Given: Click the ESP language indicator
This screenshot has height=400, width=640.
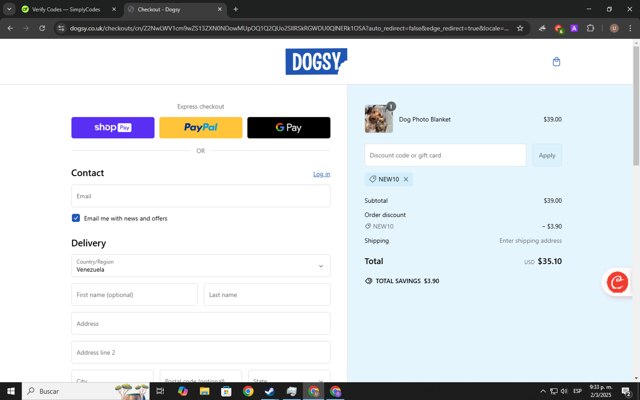Looking at the screenshot, I should click(577, 391).
